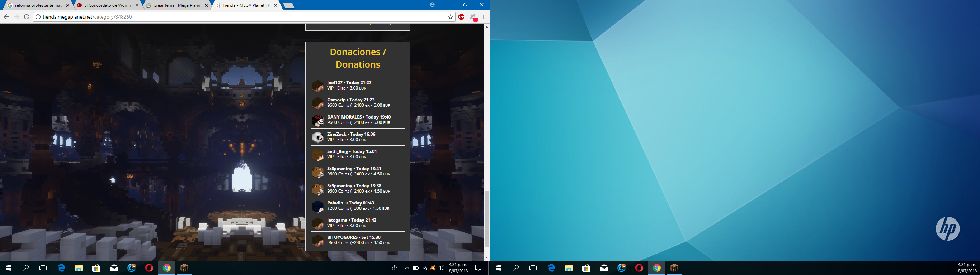The image size is (980, 275).
Task: Open the extension showing badge 2
Action: pyautogui.click(x=473, y=17)
